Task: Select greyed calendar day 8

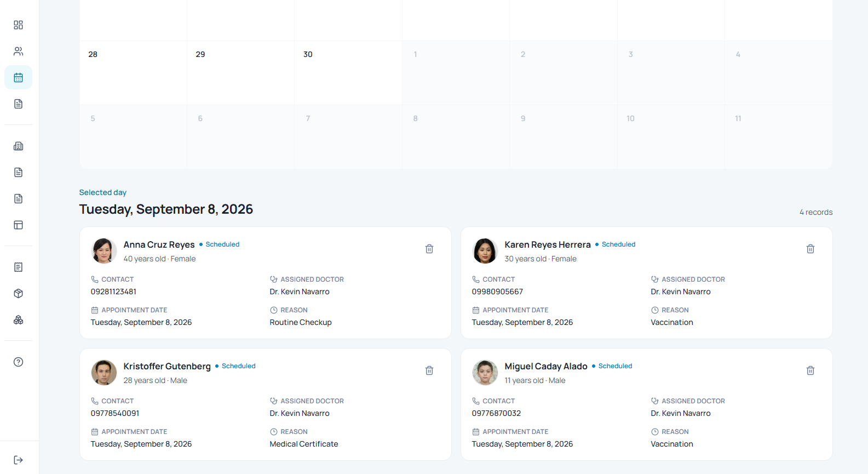Action: [456, 137]
